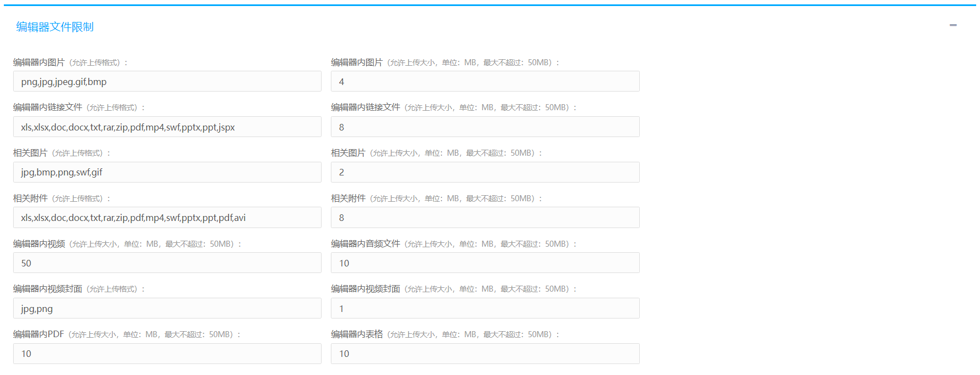Click the 编辑器内视频 size label text
Screen dimensions: 980x375
[39, 244]
